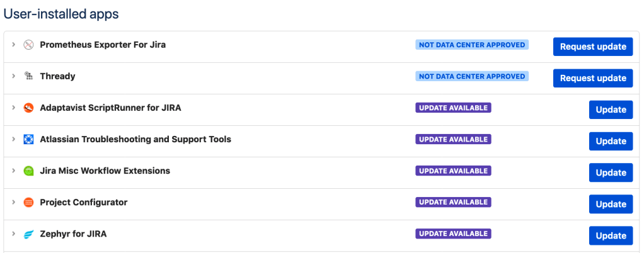Update Jira Misc Workflow Extensions

610,172
